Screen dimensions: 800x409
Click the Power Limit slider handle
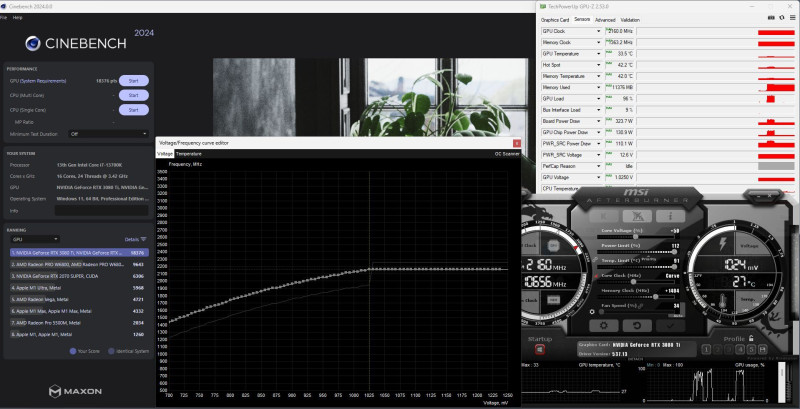[x=675, y=251]
